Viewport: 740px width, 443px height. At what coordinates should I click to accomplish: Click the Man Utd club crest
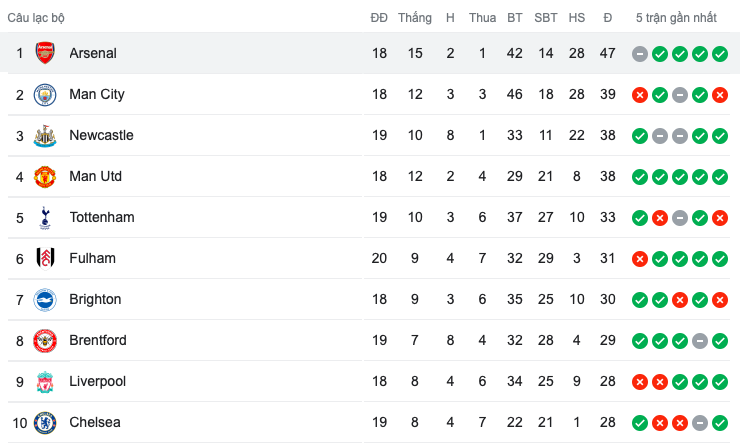coord(45,176)
